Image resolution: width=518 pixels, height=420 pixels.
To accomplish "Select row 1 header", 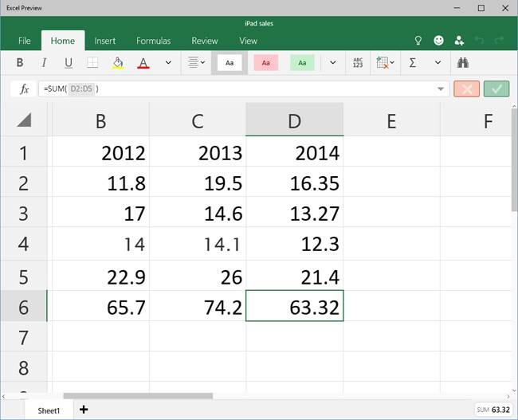I will coord(23,151).
